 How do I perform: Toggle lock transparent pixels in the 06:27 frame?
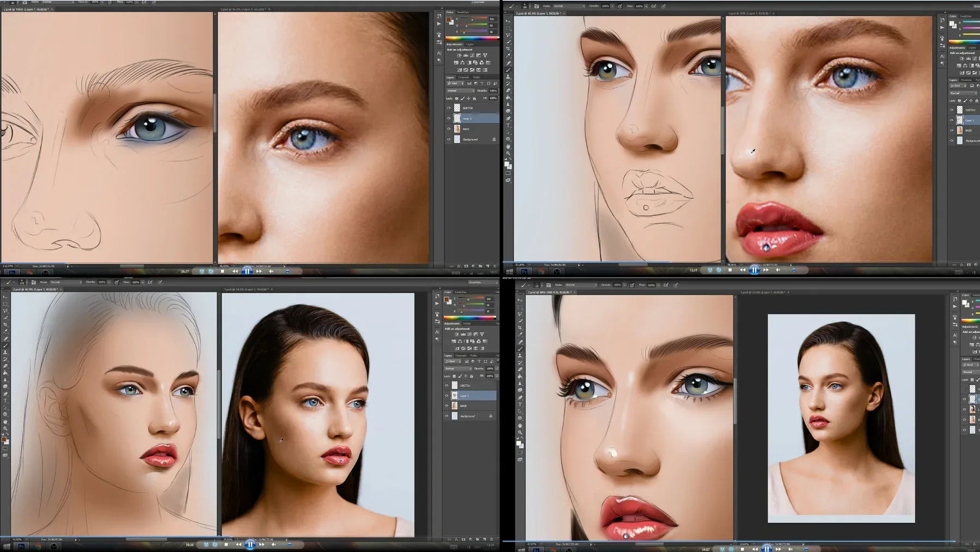tap(457, 99)
